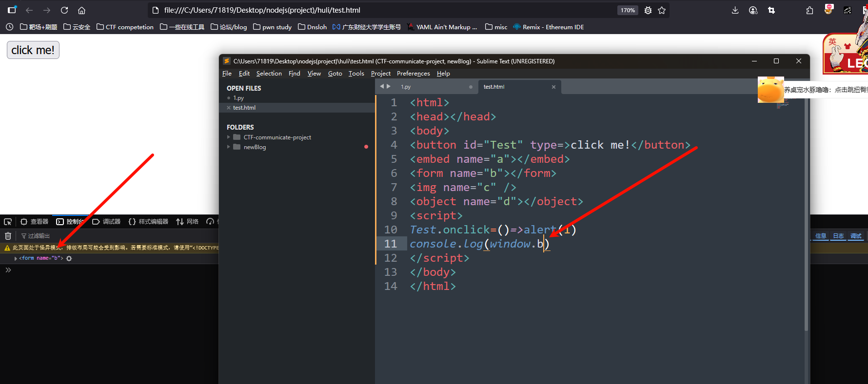Focus the 过滤输出 filter field

[39, 236]
